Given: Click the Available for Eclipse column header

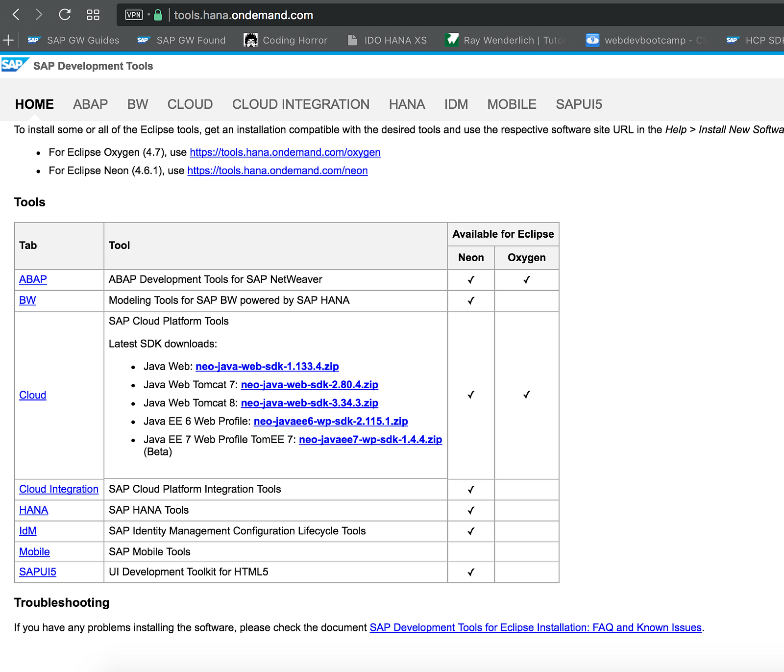Looking at the screenshot, I should (503, 234).
